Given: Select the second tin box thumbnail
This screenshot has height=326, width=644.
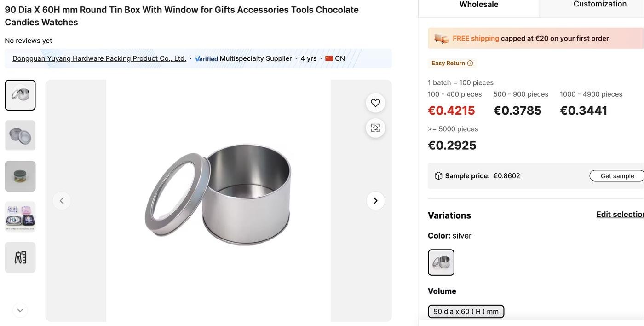Looking at the screenshot, I should (20, 136).
